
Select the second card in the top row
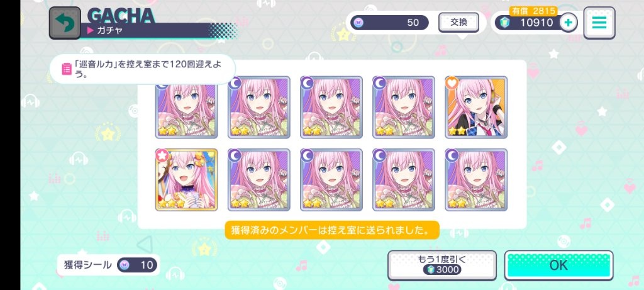pyautogui.click(x=258, y=107)
